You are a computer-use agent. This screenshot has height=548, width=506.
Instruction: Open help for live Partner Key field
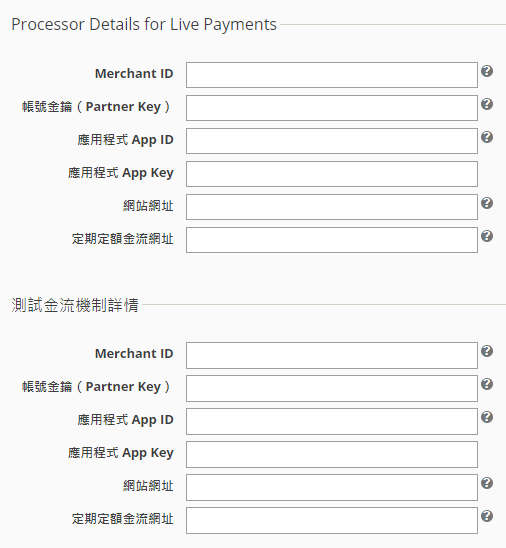pyautogui.click(x=487, y=104)
